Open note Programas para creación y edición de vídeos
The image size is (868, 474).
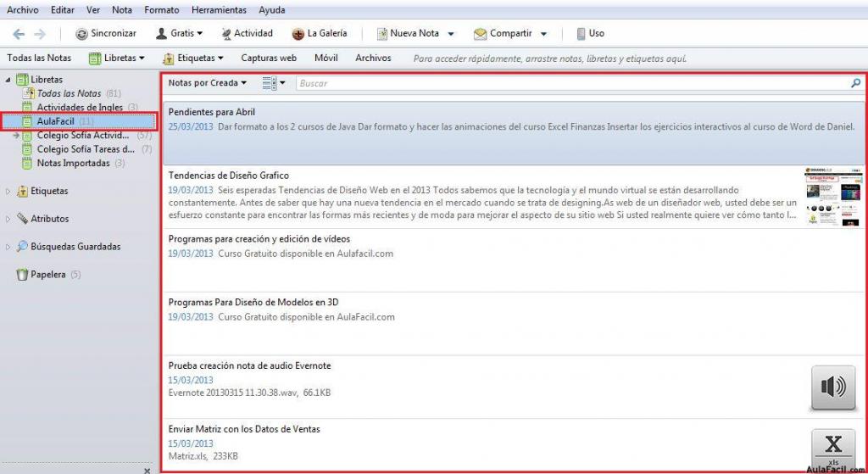coord(513,260)
